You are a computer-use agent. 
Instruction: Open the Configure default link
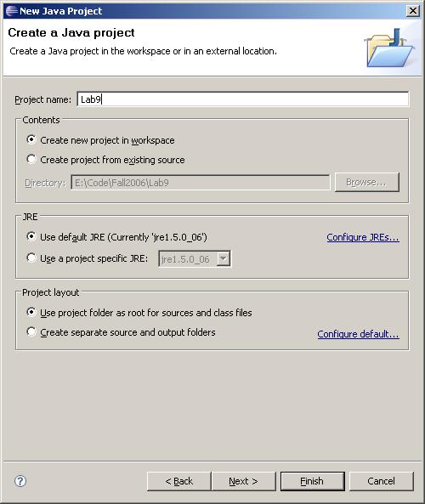pyautogui.click(x=358, y=334)
